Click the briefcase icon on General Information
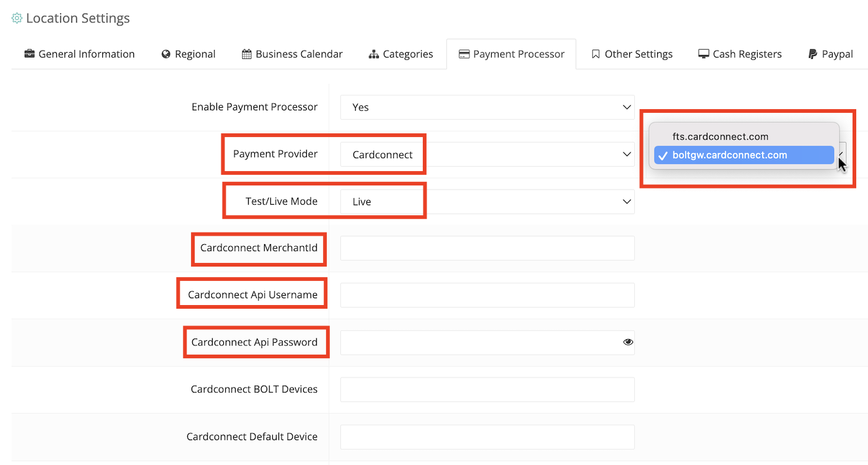Screen dimensions: 868x465 coord(29,54)
